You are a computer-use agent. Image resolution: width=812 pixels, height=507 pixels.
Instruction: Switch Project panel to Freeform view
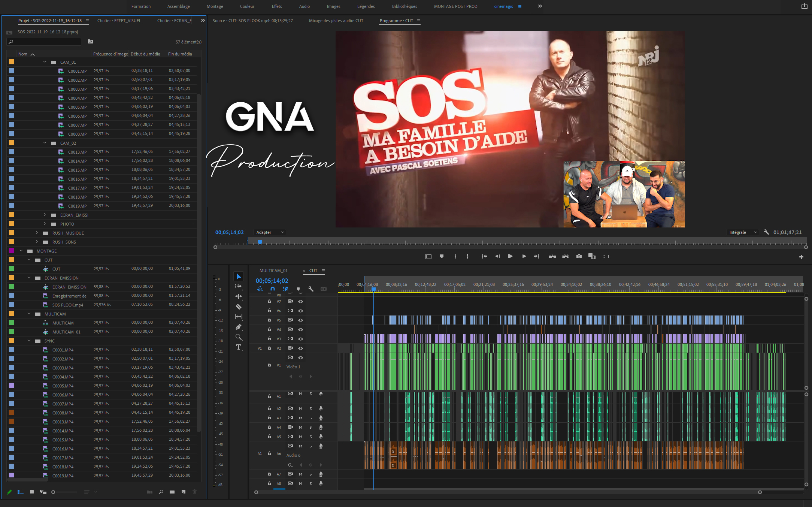pyautogui.click(x=43, y=492)
